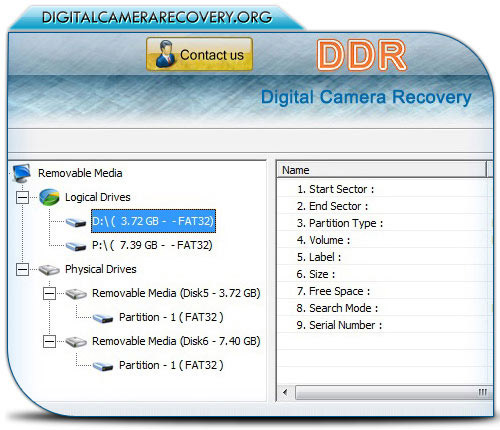Click the Disk6 removable media icon
The image size is (500, 430).
pos(76,341)
